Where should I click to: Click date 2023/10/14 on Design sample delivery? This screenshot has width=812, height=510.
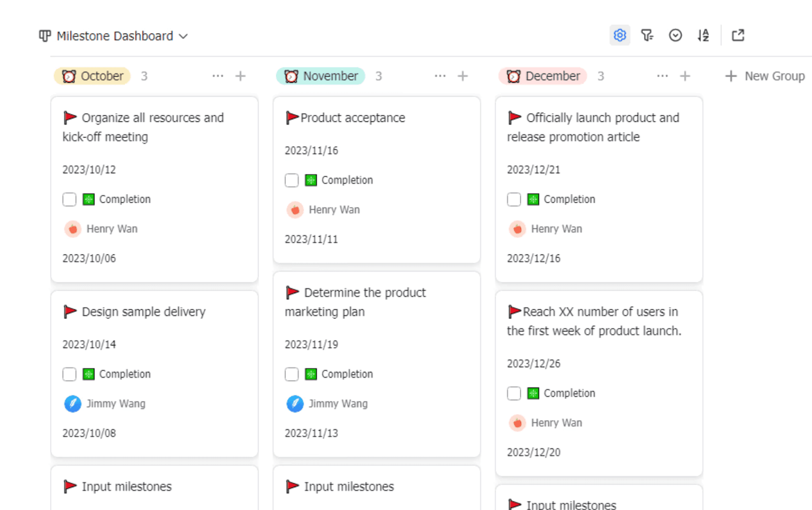click(x=89, y=344)
